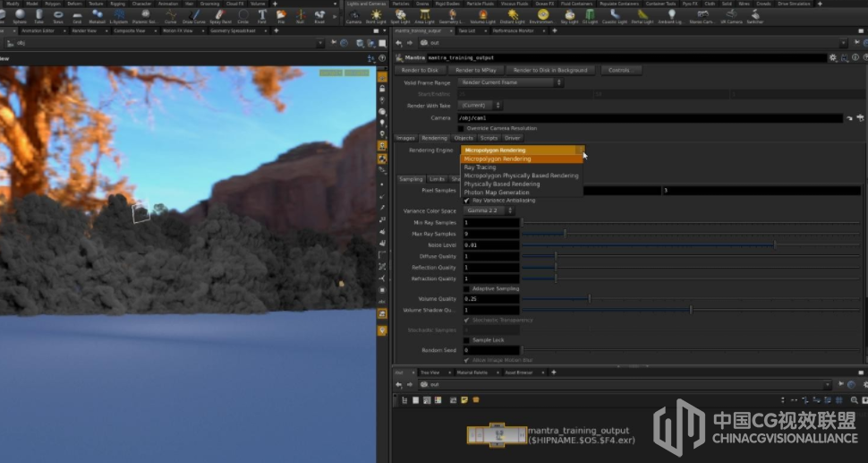
Task: Open the Limits sub-tab
Action: coord(437,179)
